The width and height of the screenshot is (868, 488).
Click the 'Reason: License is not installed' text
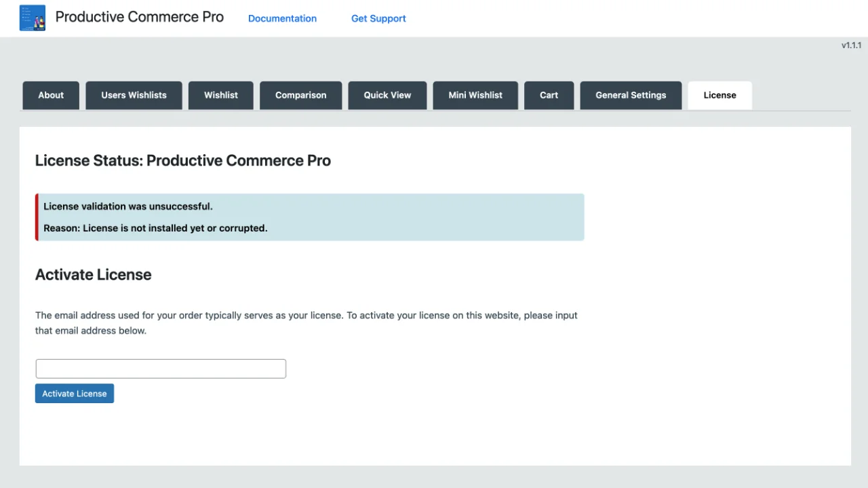click(155, 228)
